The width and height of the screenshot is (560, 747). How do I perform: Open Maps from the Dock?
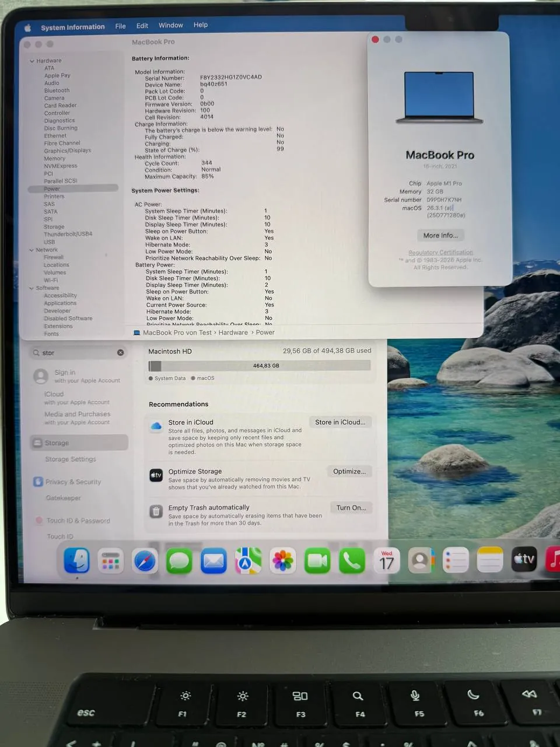coord(248,561)
